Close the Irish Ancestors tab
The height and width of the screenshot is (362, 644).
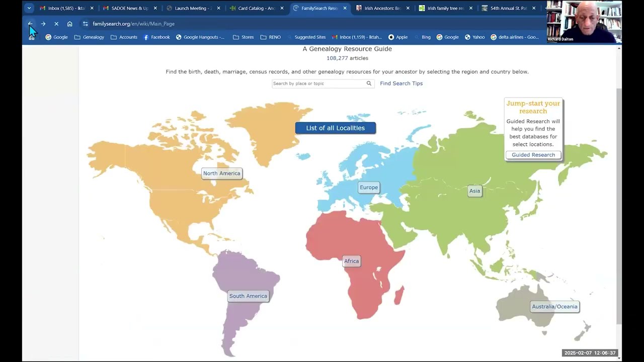(408, 8)
